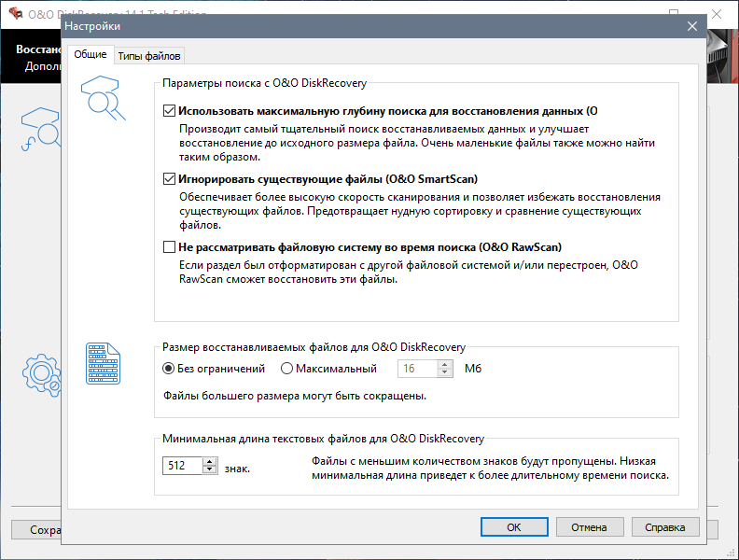Select the Без ограничений radio button

[169, 369]
